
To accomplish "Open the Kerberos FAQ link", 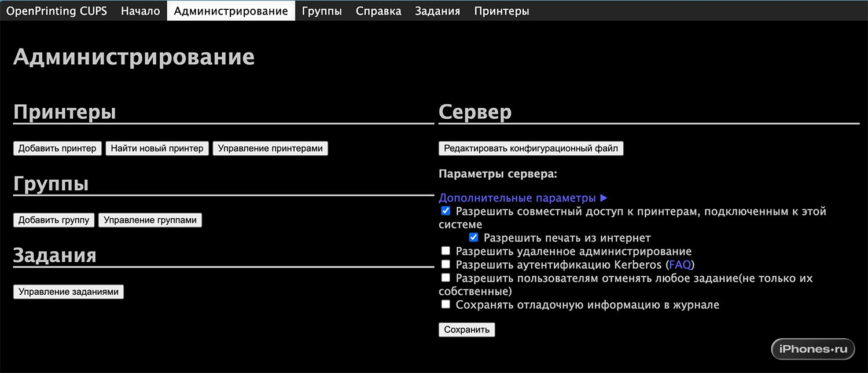I will pyautogui.click(x=680, y=265).
